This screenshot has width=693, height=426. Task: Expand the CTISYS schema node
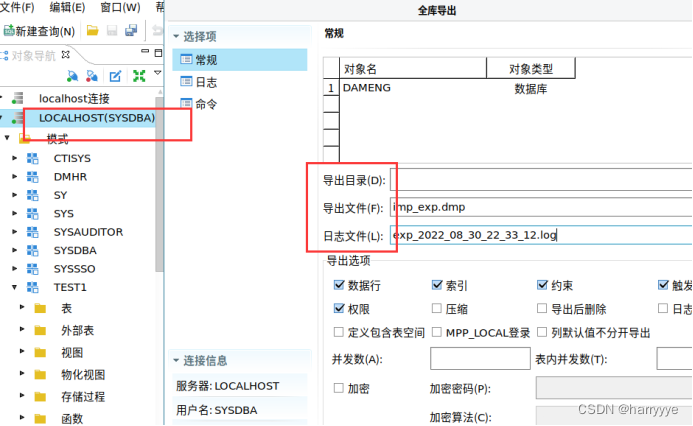tap(15, 158)
